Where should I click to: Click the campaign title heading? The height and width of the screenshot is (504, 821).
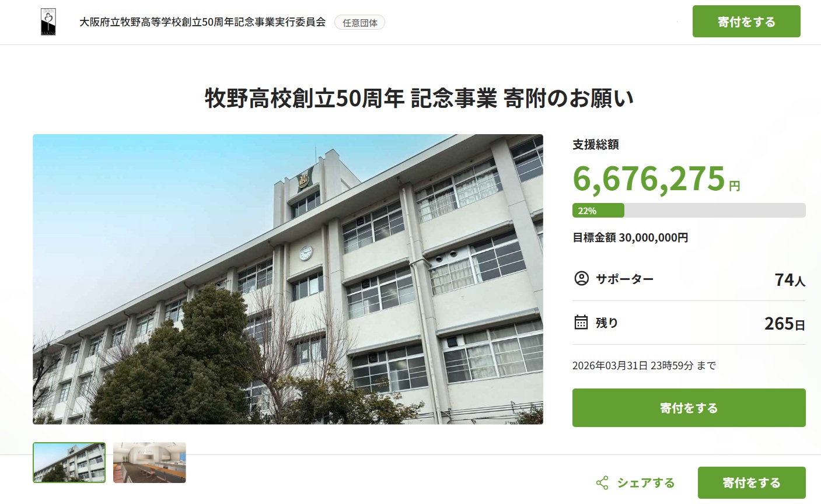[419, 99]
